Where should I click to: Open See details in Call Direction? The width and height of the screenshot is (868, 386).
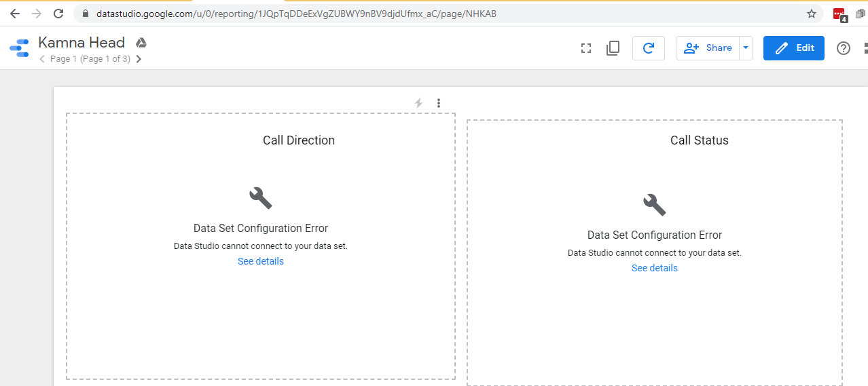[260, 261]
